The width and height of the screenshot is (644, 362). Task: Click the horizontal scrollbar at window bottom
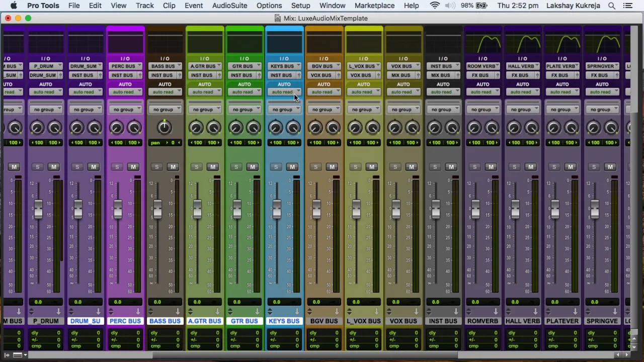point(305,355)
